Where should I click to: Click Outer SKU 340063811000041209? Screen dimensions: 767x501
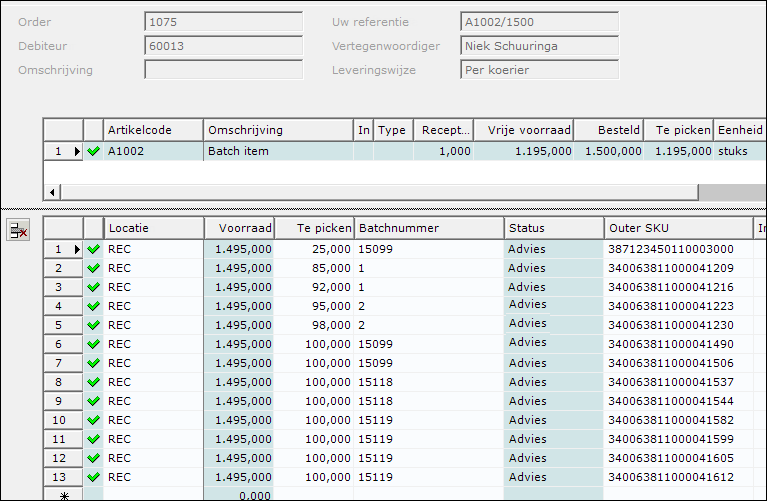tap(678, 268)
